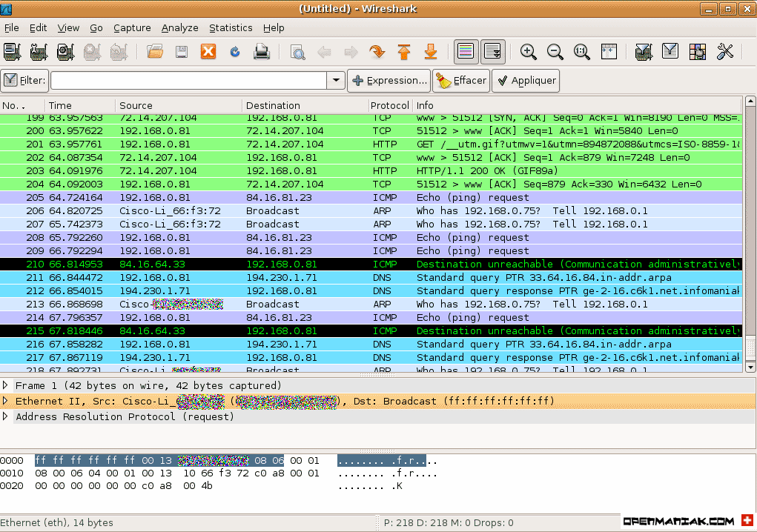757x532 pixels.
Task: Open the capture options dialog icon
Action: point(39,51)
